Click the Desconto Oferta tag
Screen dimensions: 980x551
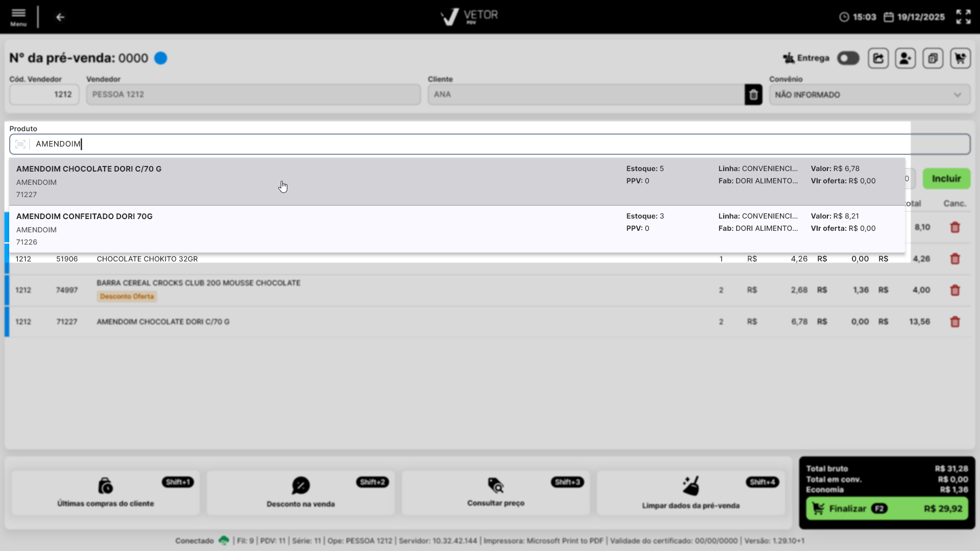(127, 296)
